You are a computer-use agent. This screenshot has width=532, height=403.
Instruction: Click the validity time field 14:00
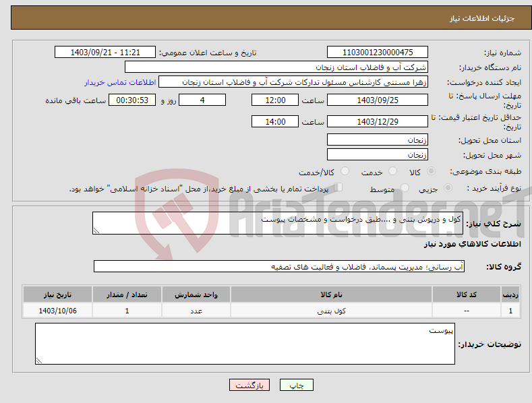click(x=275, y=121)
